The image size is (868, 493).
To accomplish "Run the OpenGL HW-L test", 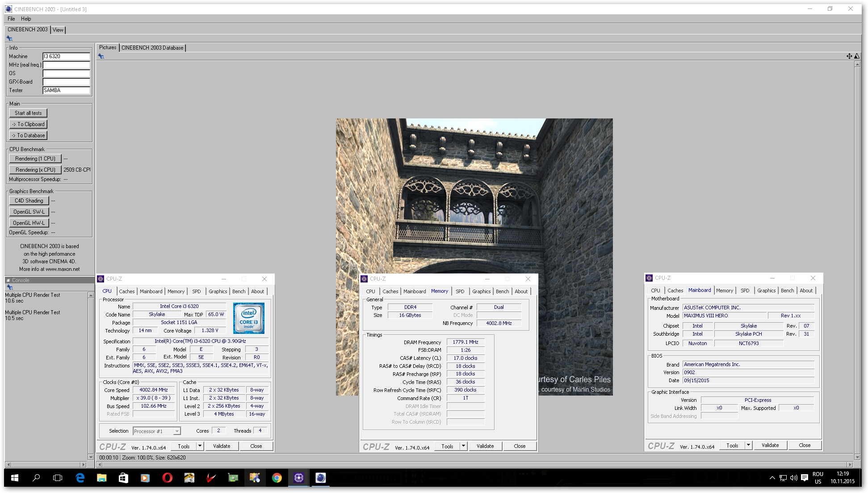I will tap(29, 223).
